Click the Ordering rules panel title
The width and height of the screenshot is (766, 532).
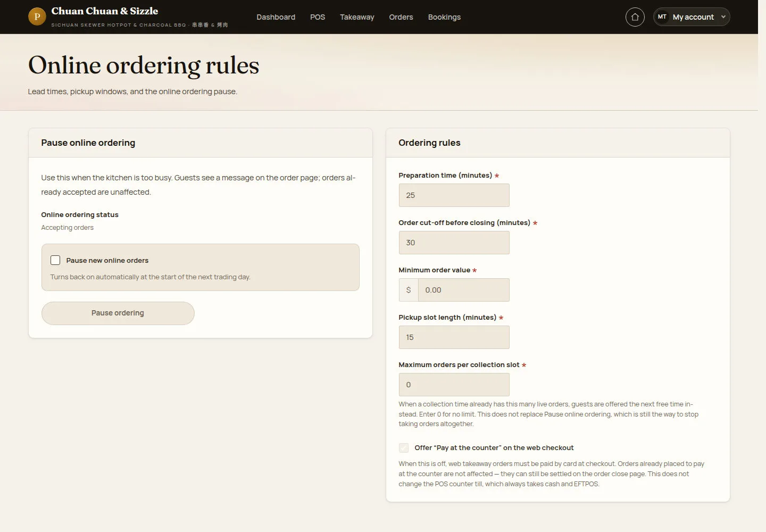[429, 143]
